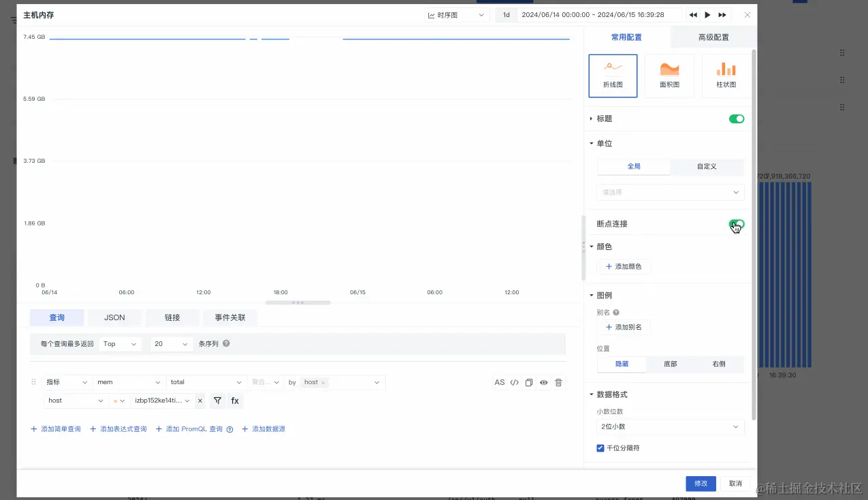The height and width of the screenshot is (500, 868).
Task: Collapse the 数据格式 section
Action: click(x=591, y=394)
